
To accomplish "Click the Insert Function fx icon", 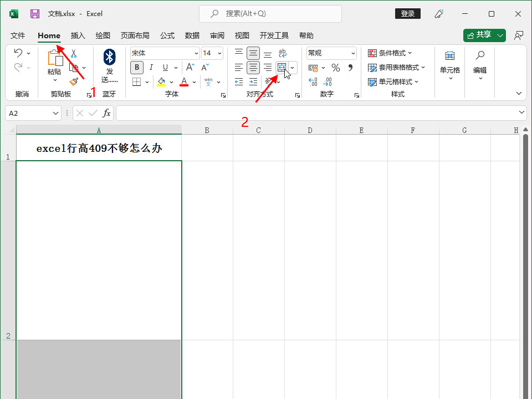I will 106,113.
